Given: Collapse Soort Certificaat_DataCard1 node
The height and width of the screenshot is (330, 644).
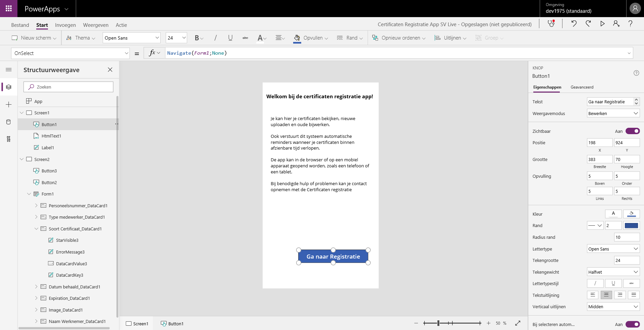Looking at the screenshot, I should tap(36, 229).
